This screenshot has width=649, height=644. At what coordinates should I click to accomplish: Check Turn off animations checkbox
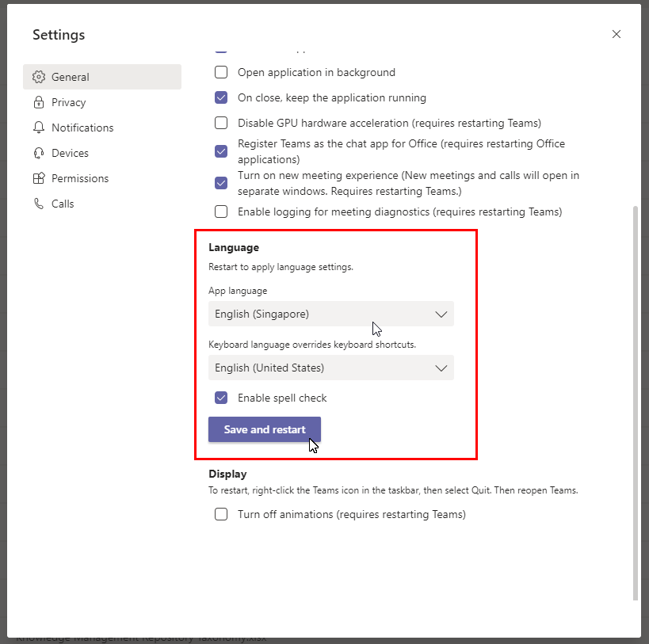(221, 514)
